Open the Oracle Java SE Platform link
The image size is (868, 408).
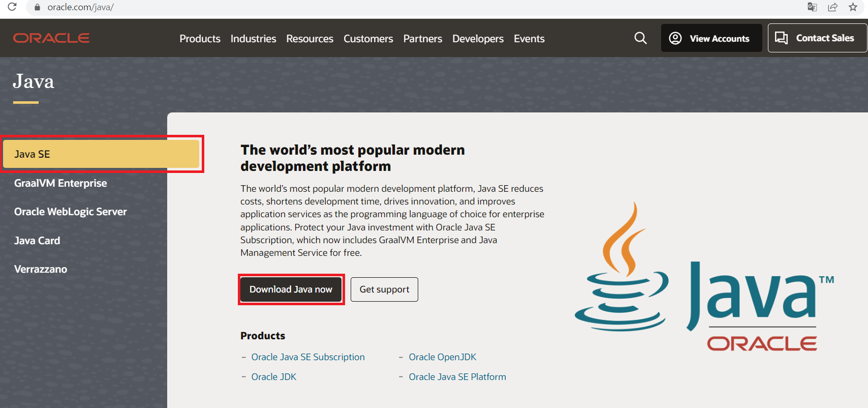pos(457,377)
